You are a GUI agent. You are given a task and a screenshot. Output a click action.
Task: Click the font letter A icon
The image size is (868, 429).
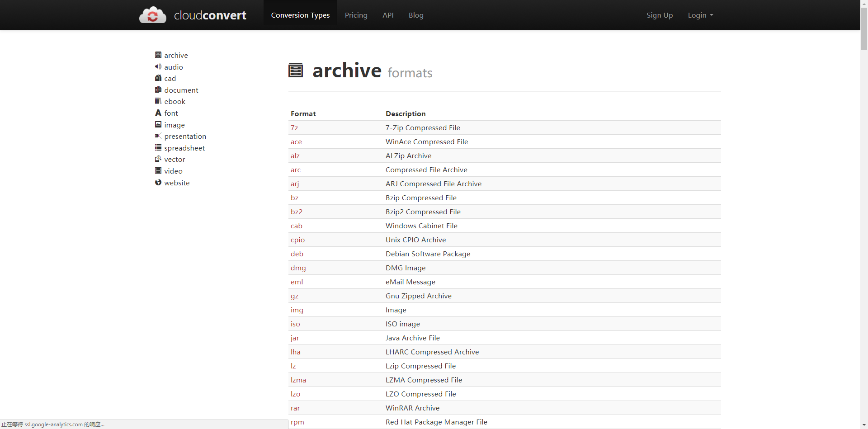pyautogui.click(x=158, y=113)
